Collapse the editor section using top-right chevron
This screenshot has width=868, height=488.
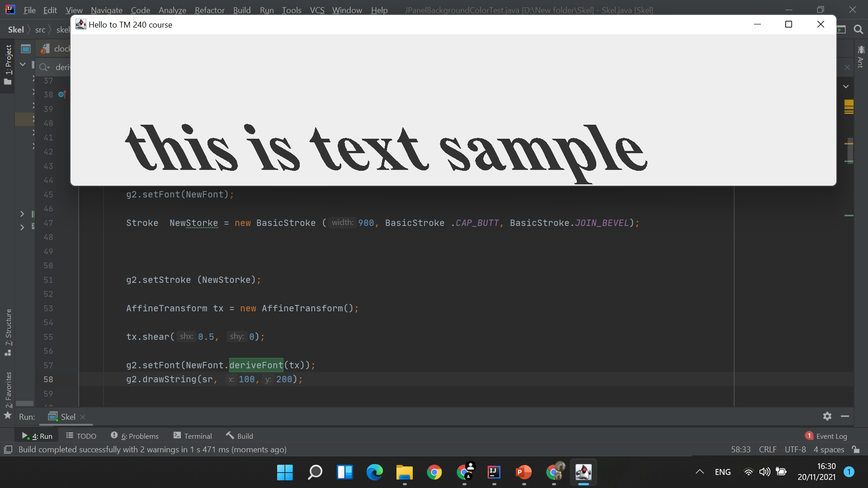coord(846,86)
